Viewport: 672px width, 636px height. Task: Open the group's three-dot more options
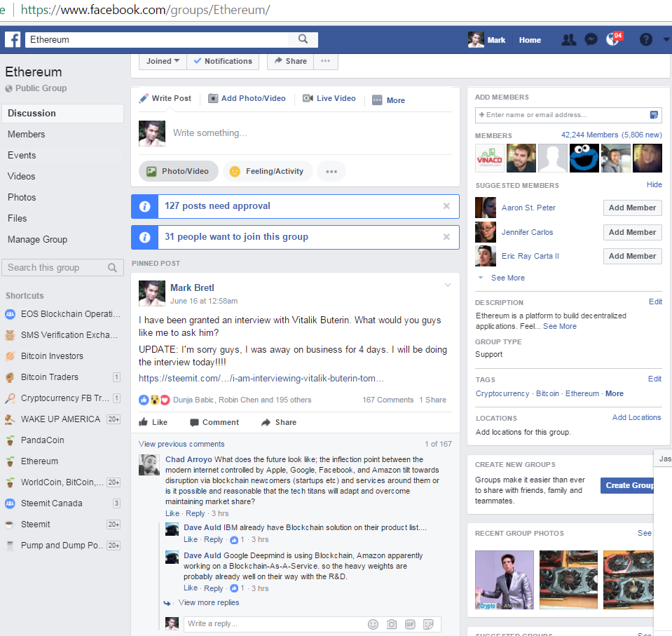[326, 61]
